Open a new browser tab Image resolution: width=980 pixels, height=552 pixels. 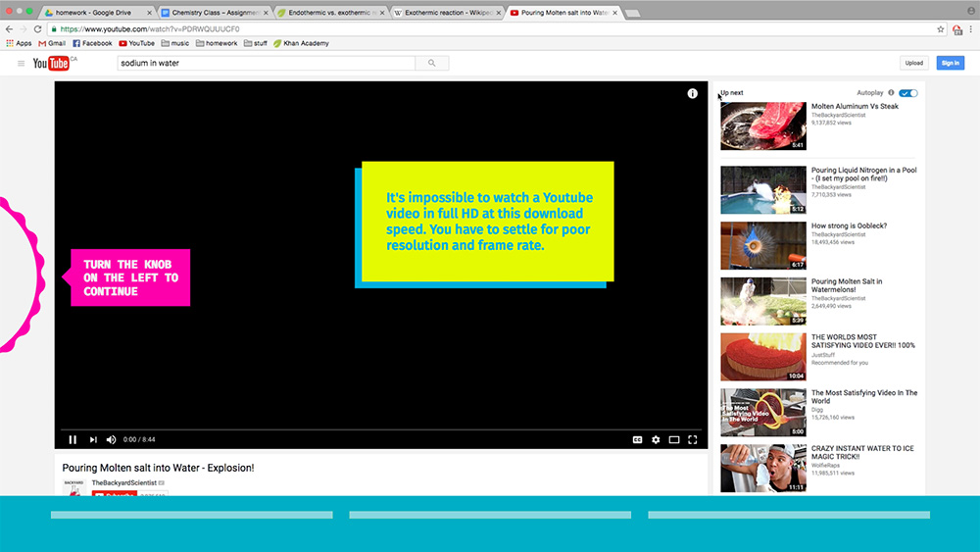[x=632, y=13]
